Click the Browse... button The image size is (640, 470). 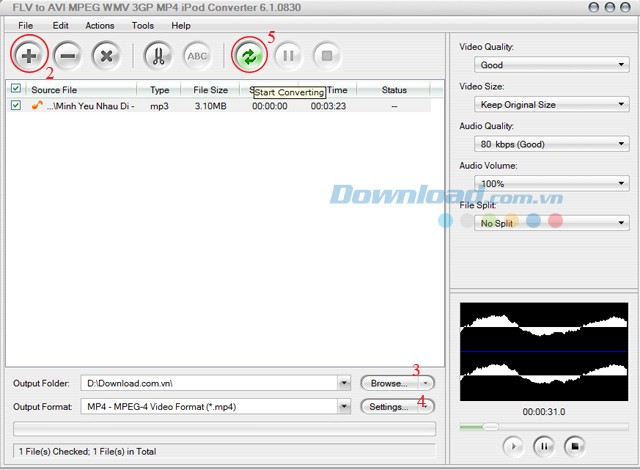point(389,383)
